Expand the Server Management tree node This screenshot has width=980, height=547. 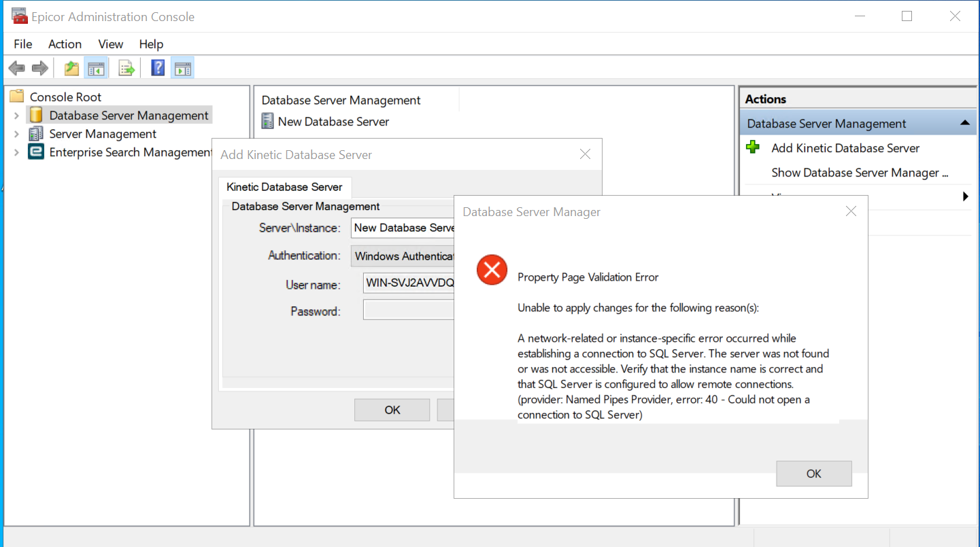(16, 134)
